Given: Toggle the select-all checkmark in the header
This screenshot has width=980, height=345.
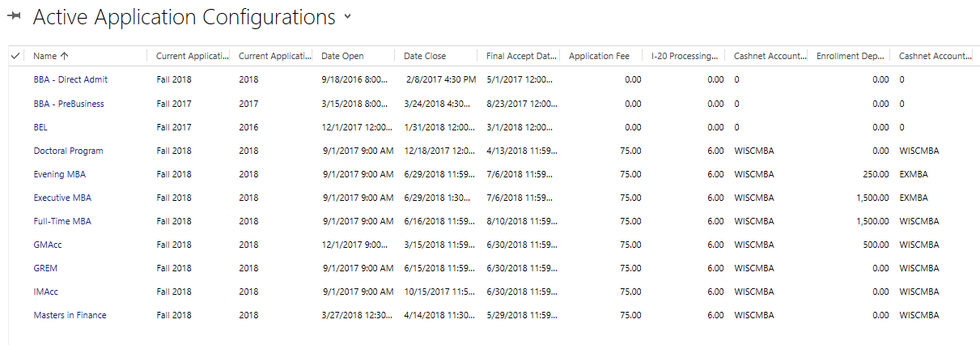Looking at the screenshot, I should click(15, 56).
